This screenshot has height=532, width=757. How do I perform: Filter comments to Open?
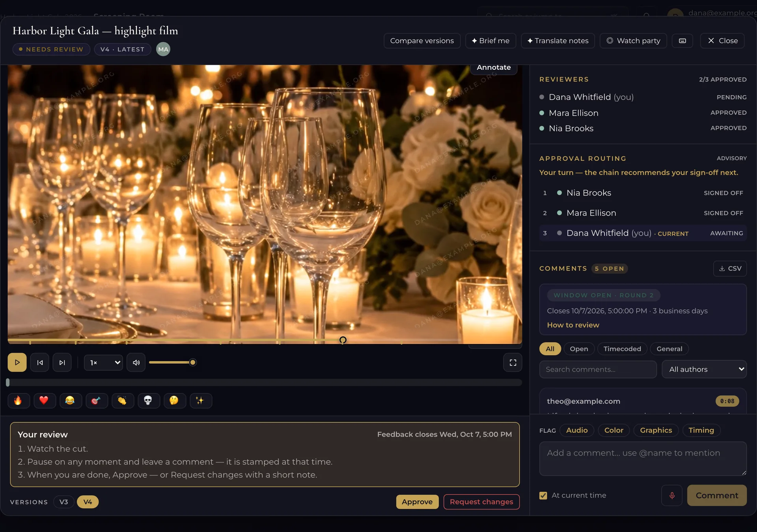point(579,349)
